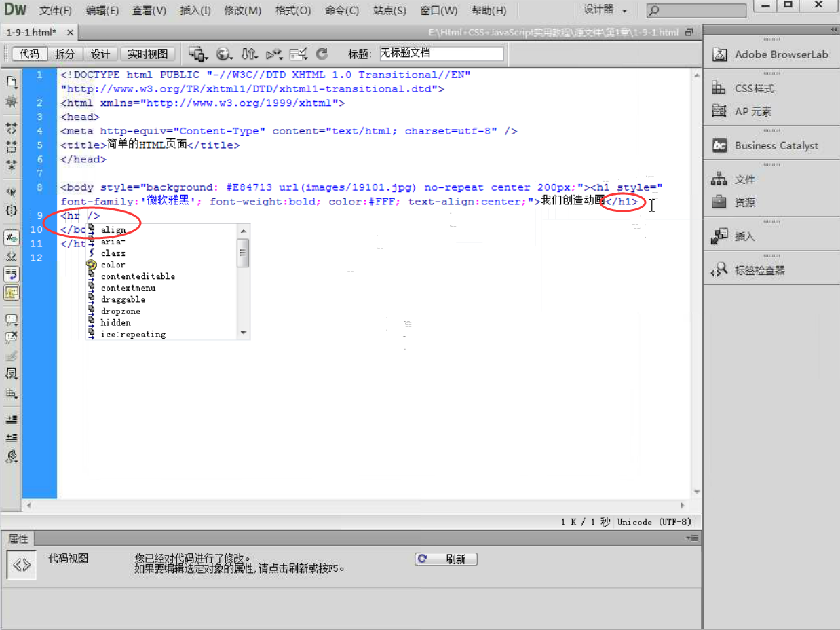Screen dimensions: 840x630
Task: Show the Code Navigator icon
Action: (x=12, y=101)
